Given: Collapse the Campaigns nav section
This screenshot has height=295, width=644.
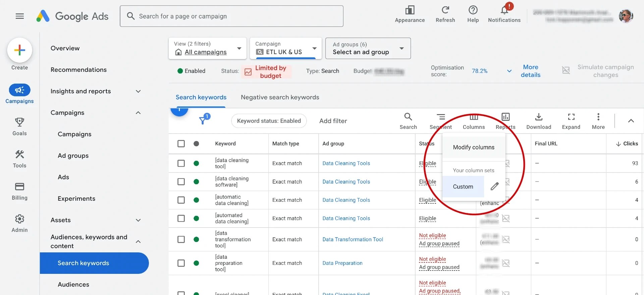Looking at the screenshot, I should (138, 113).
